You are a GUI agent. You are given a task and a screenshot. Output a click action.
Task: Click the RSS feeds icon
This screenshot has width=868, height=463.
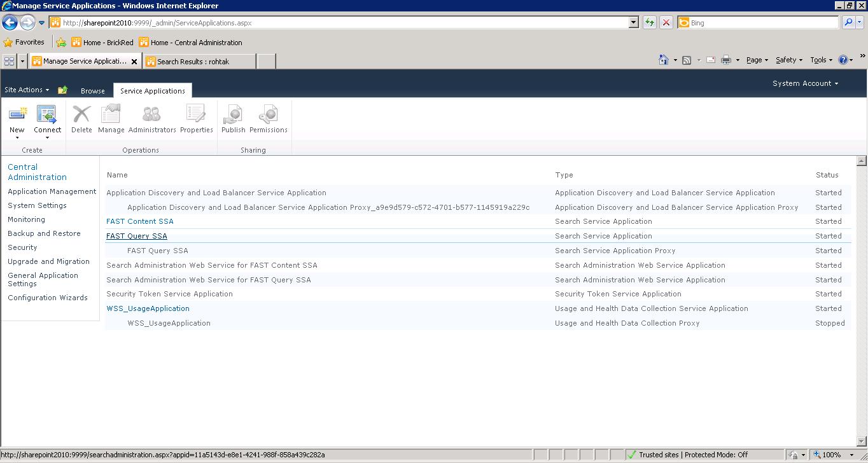(x=687, y=60)
